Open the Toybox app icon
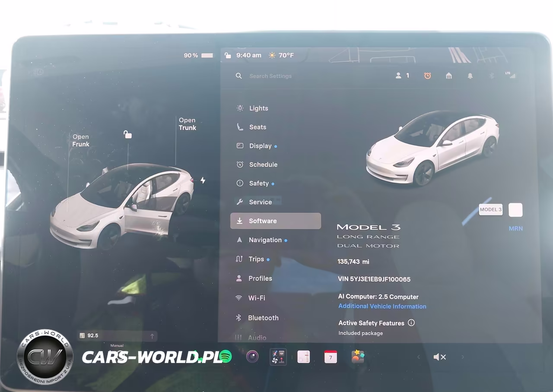 point(358,357)
